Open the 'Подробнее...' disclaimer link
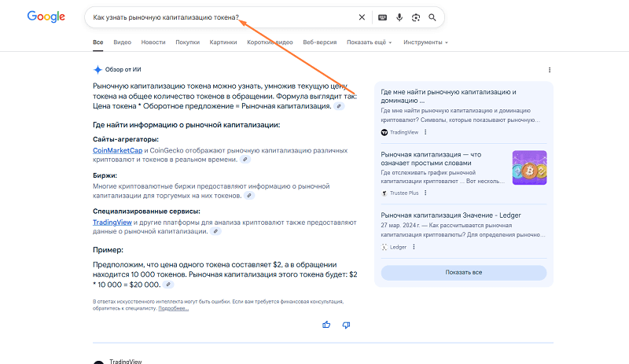The height and width of the screenshot is (364, 629). coord(173,308)
